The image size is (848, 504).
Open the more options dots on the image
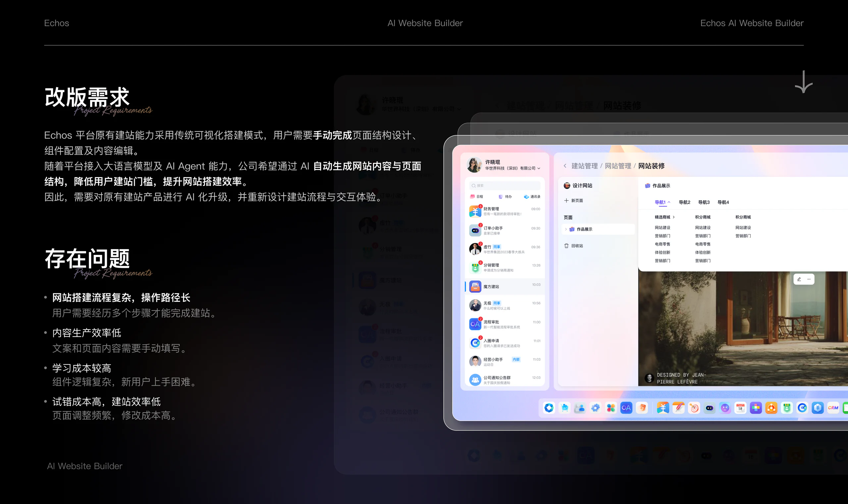tap(809, 279)
